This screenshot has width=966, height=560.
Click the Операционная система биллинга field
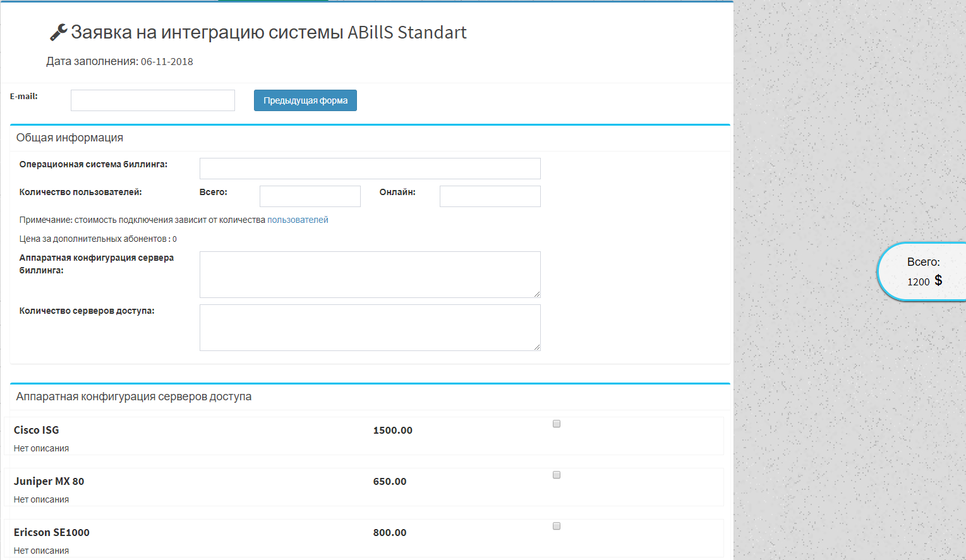(370, 169)
